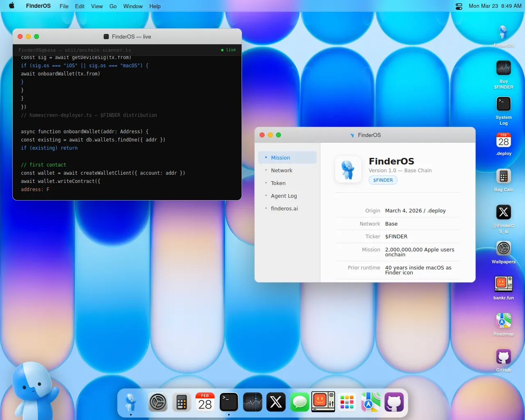Open the finderos.ai sidebar link
The image size is (525, 420).
(284, 209)
